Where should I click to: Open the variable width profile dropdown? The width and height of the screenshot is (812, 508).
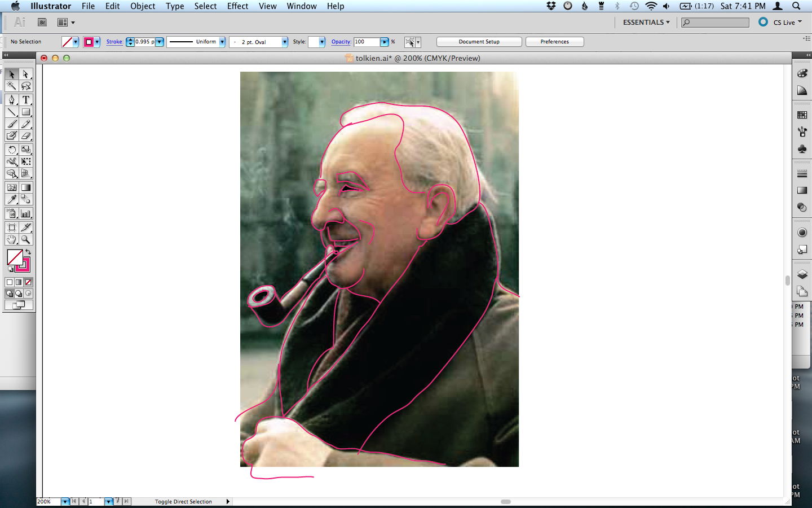tap(223, 41)
